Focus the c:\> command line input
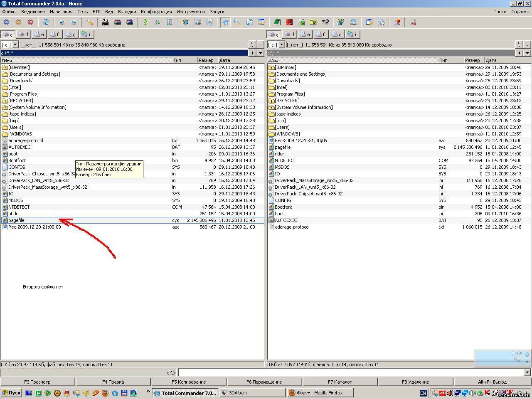The height and width of the screenshot is (399, 532). point(350,373)
